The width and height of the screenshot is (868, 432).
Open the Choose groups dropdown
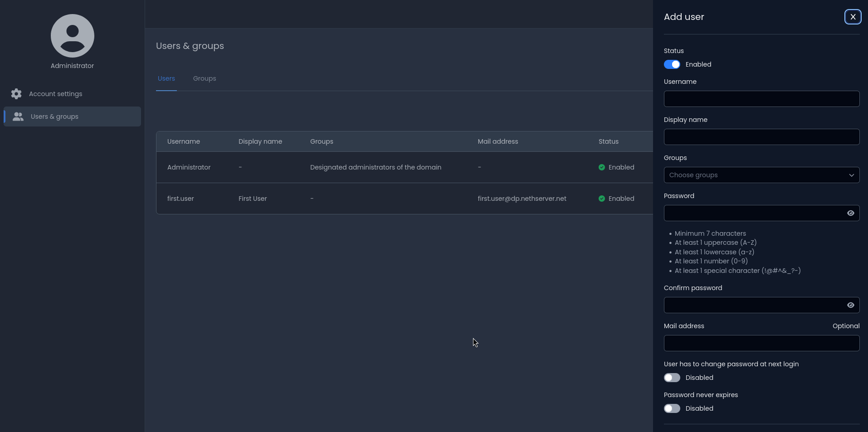click(x=755, y=175)
